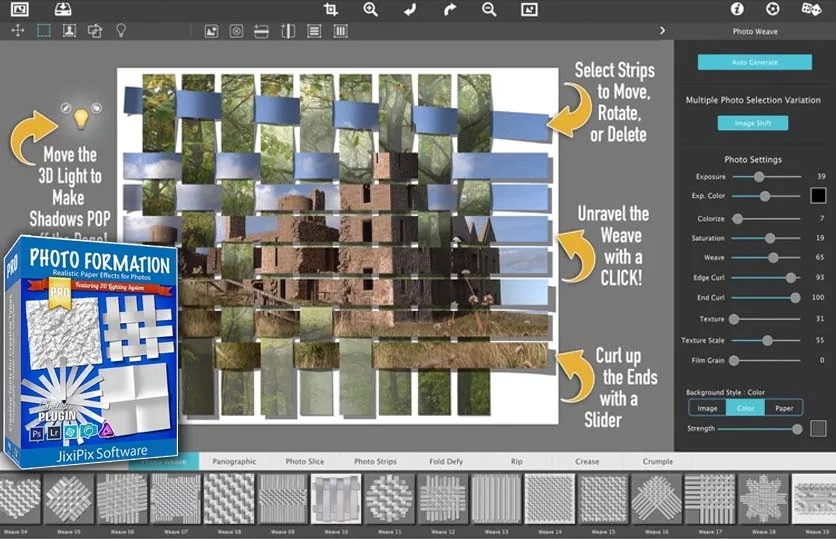This screenshot has height=539, width=836.
Task: Click the save to disk icon
Action: coord(63,9)
